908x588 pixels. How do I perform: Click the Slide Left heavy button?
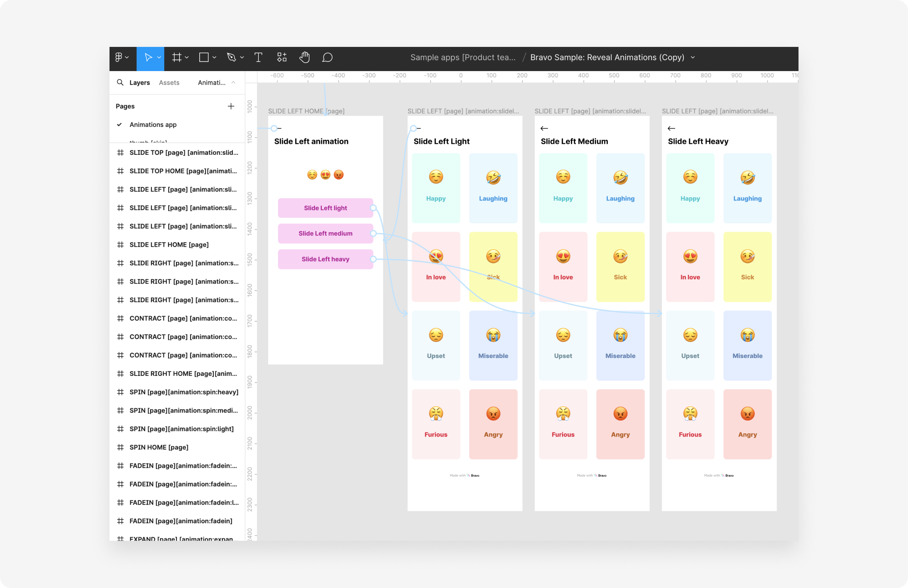(x=325, y=259)
